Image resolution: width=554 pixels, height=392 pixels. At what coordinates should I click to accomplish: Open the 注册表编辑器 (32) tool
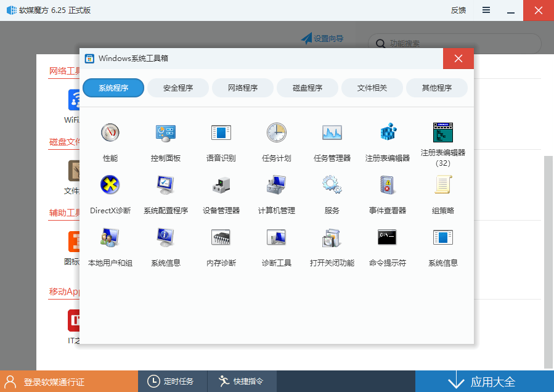coord(442,144)
